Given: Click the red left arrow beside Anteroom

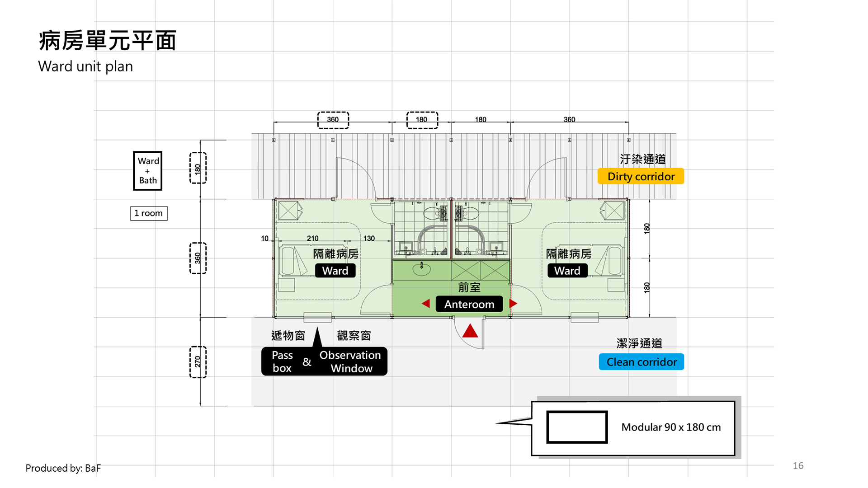Looking at the screenshot, I should 426,304.
